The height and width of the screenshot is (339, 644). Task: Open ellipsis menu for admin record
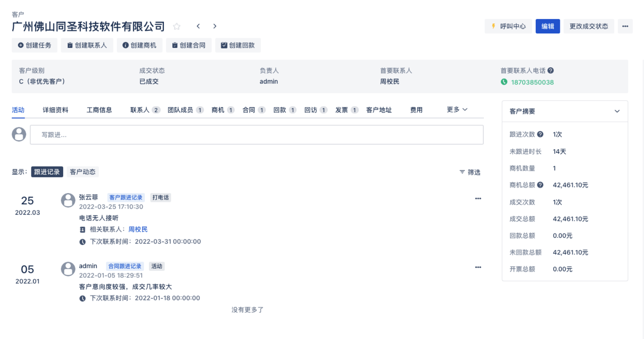point(478,267)
